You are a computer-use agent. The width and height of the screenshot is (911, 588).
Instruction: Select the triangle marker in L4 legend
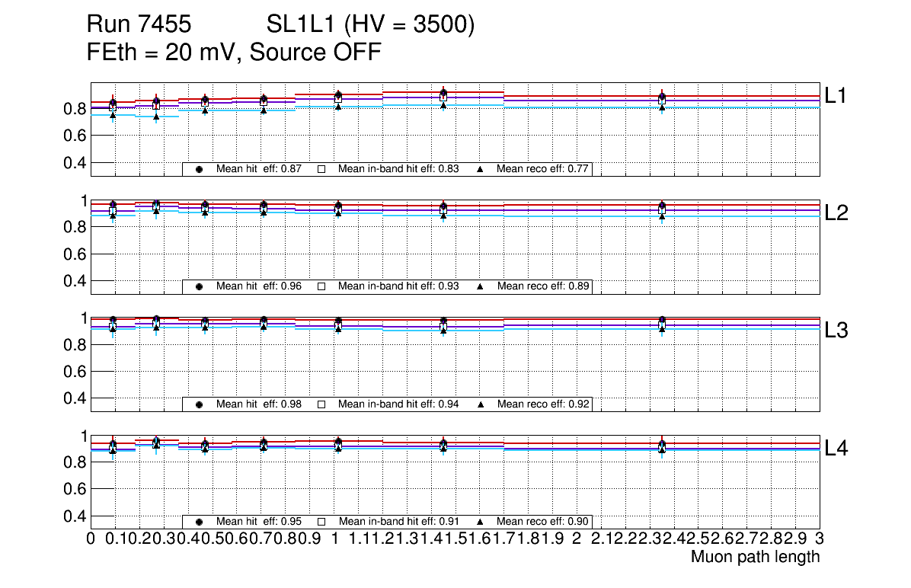481,522
